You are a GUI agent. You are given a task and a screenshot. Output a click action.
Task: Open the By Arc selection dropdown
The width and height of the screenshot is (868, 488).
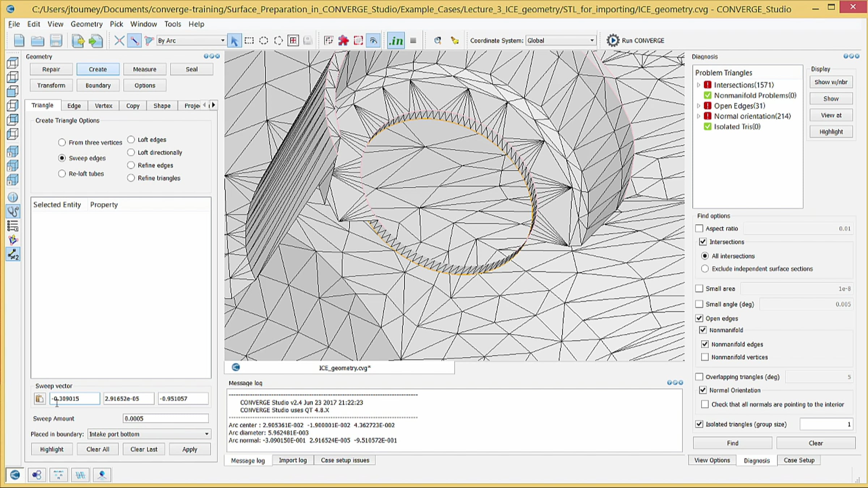[x=191, y=40]
